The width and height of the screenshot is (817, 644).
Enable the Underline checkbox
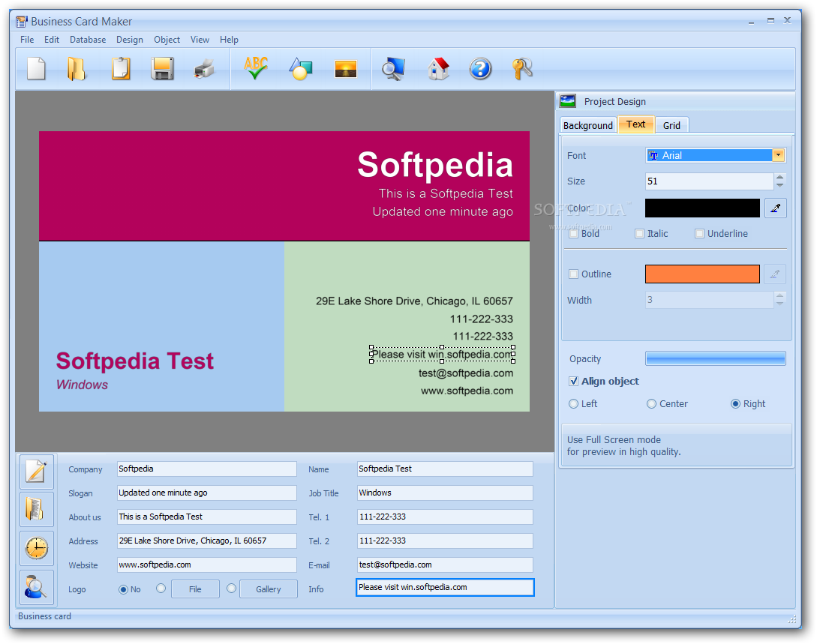(699, 234)
